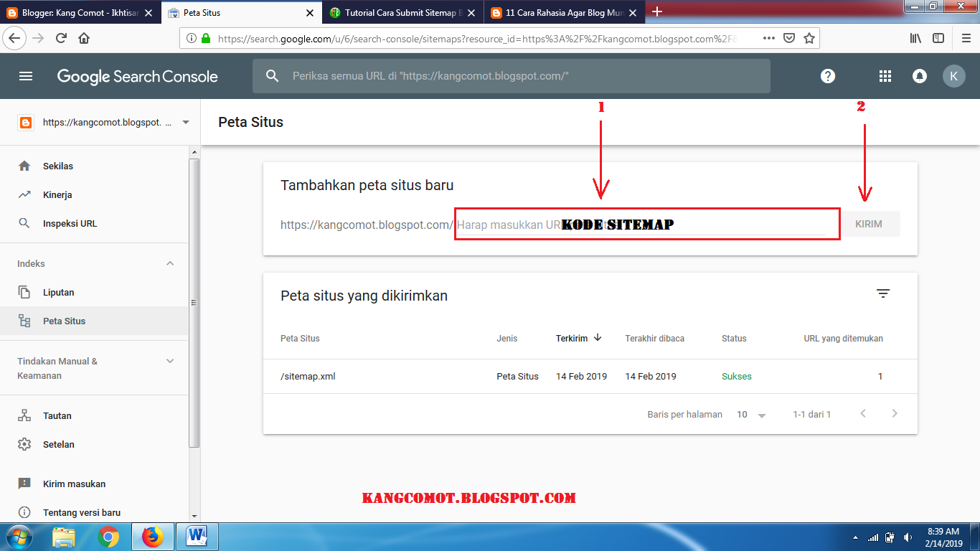Image resolution: width=980 pixels, height=551 pixels.
Task: Click the search magnifier icon
Action: tap(272, 76)
